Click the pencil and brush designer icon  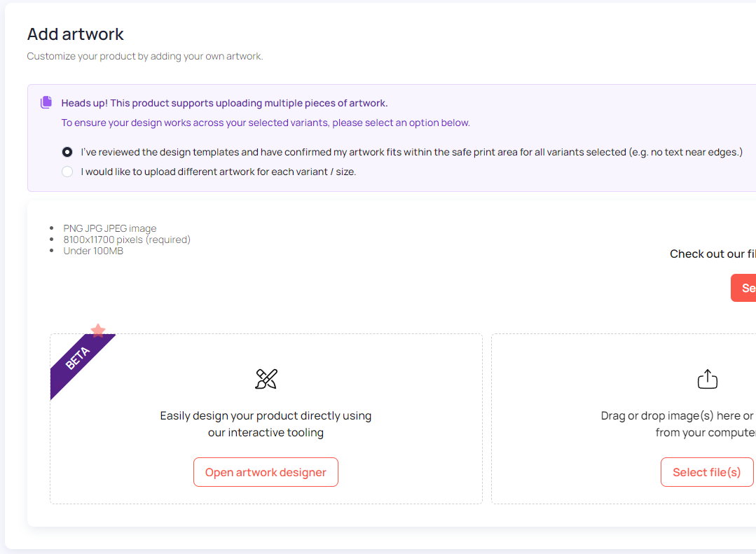[x=266, y=379]
